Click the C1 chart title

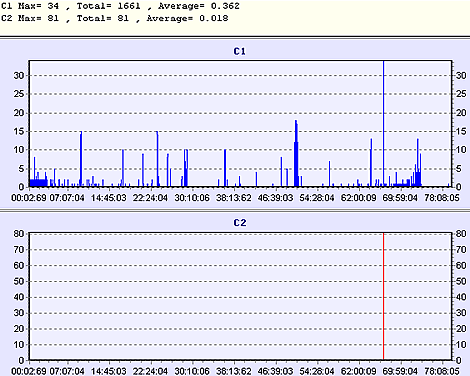point(239,51)
